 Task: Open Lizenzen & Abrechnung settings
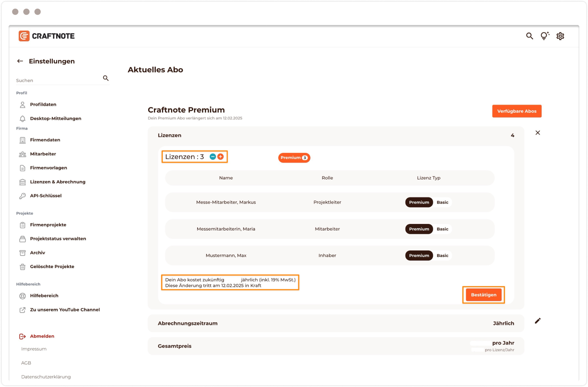click(58, 182)
